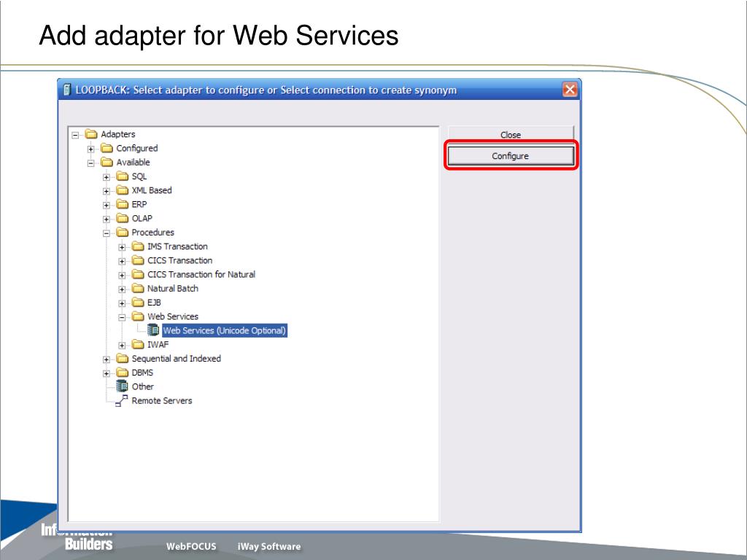Close the LOOPBACK dialog window
The image size is (747, 560).
click(570, 90)
